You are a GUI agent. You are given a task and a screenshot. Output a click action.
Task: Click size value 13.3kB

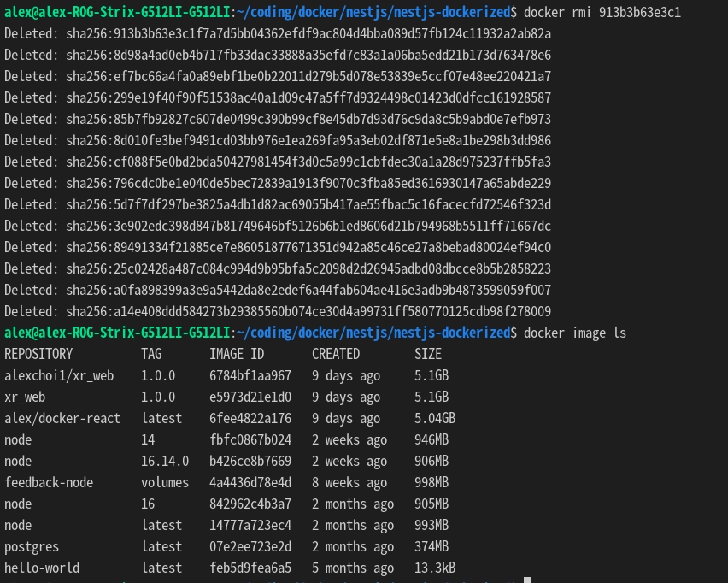[x=435, y=568]
